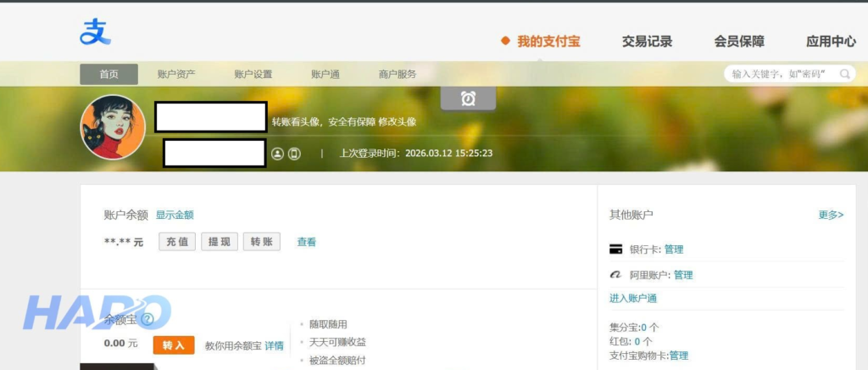Select the 首页 tab
Screen dimensions: 868x370
pos(109,74)
